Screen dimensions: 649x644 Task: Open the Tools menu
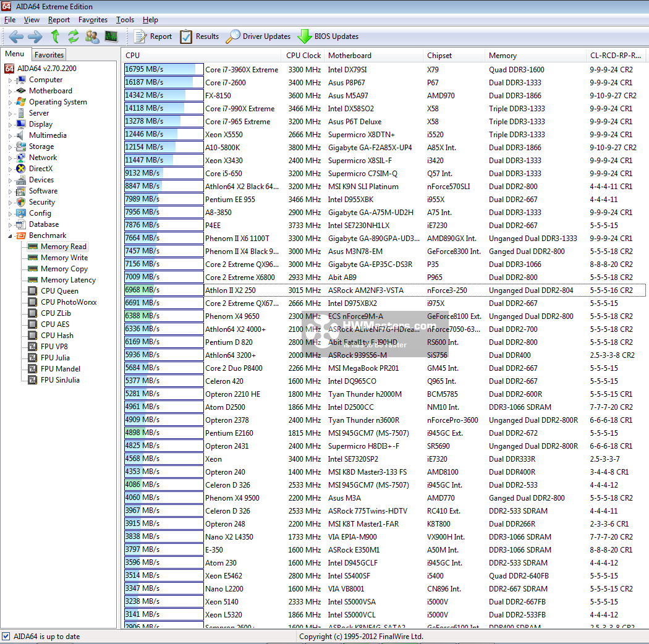click(x=125, y=20)
